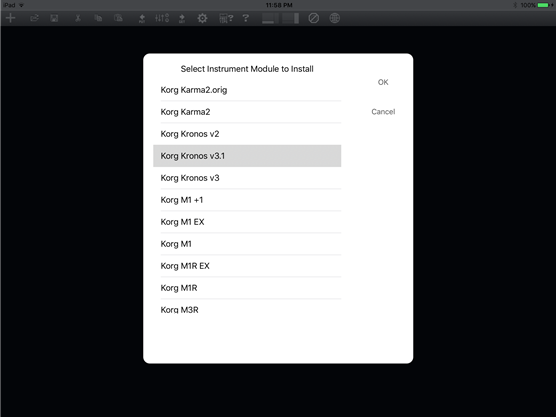The width and height of the screenshot is (556, 417).
Task: Click the put/send patch arrow icon
Action: tap(142, 18)
